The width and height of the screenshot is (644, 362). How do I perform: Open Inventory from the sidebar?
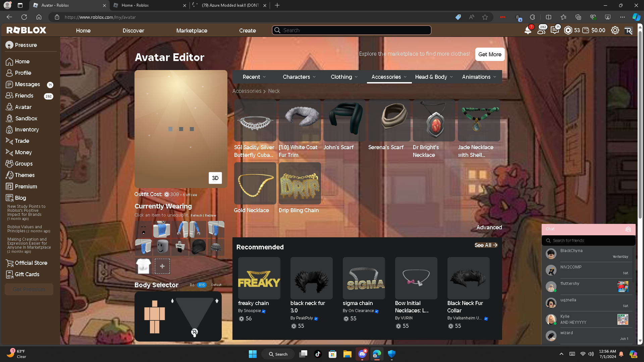[x=27, y=129]
